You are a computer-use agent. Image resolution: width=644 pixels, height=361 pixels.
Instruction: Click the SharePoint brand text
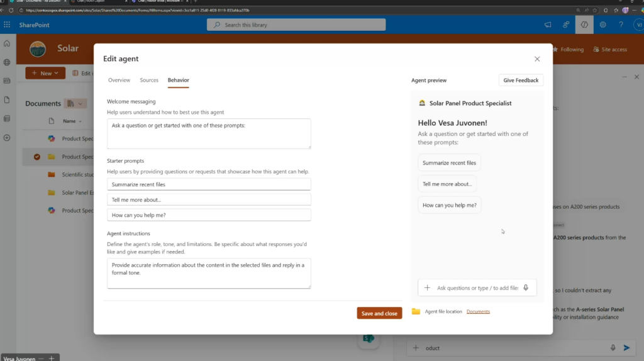click(x=34, y=25)
